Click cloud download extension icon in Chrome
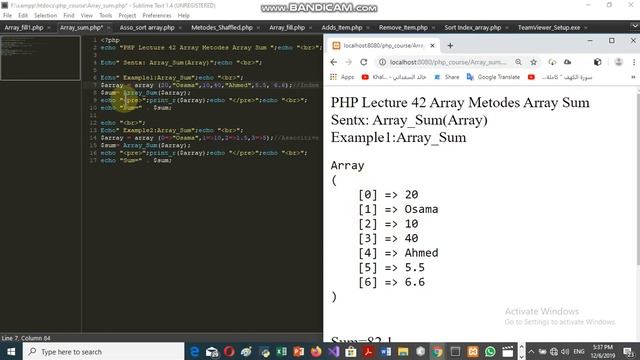640x360 pixels. 552,62
